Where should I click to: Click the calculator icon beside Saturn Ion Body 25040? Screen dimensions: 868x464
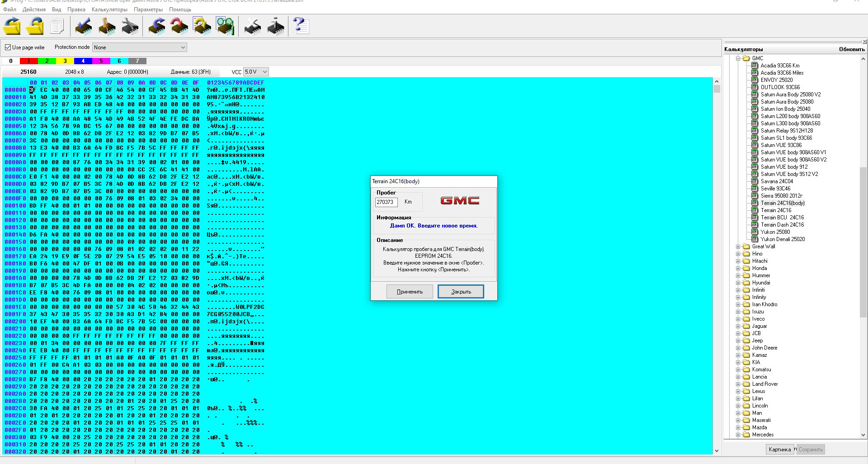[x=755, y=109]
